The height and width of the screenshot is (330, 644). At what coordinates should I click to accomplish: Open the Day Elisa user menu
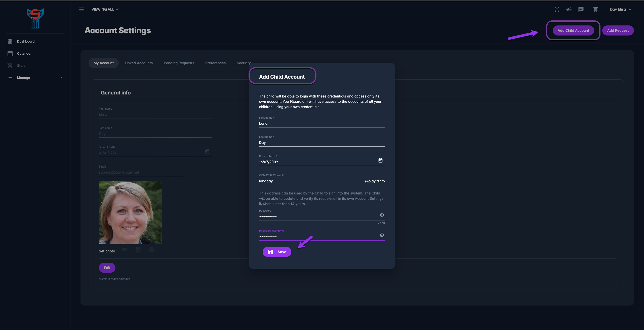click(620, 9)
